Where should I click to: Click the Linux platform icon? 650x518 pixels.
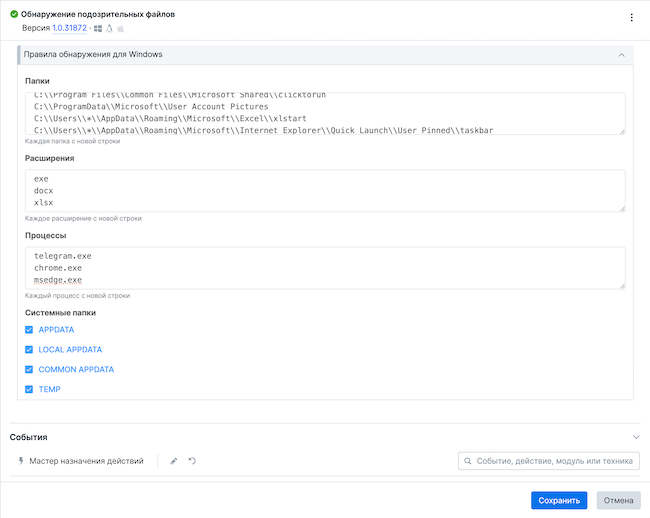click(109, 29)
